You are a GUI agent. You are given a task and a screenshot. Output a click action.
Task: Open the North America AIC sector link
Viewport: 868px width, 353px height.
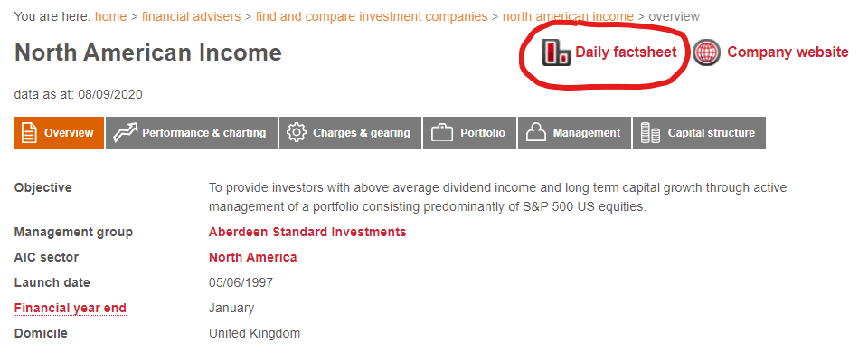click(x=252, y=257)
